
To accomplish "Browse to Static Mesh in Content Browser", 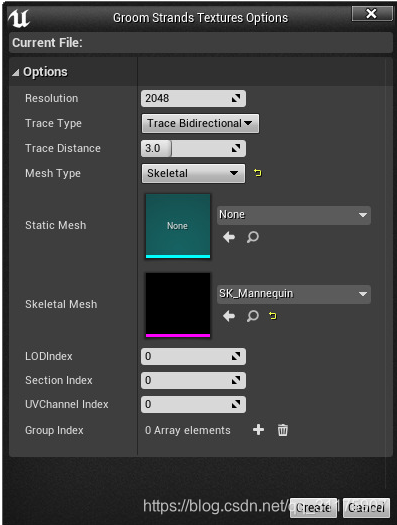I will [x=253, y=237].
